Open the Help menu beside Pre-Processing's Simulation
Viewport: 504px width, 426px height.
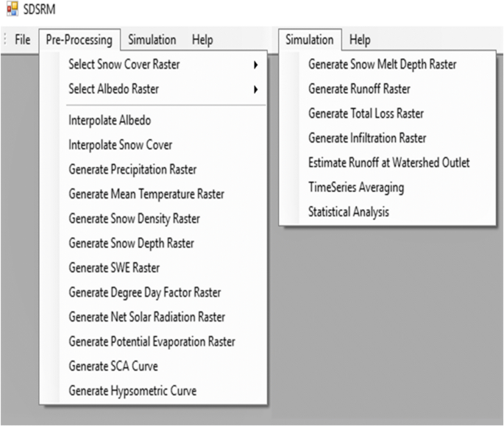202,40
